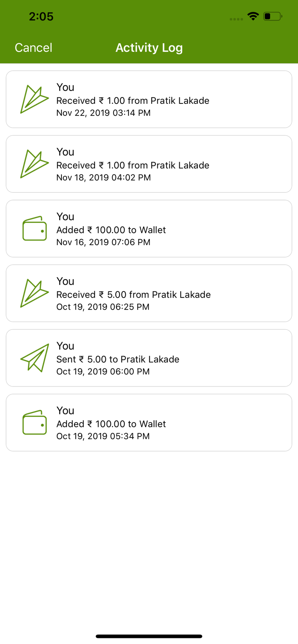Tap received icon on Oct 19 06:25 PM entry
Screen dimensions: 298x644
34,293
